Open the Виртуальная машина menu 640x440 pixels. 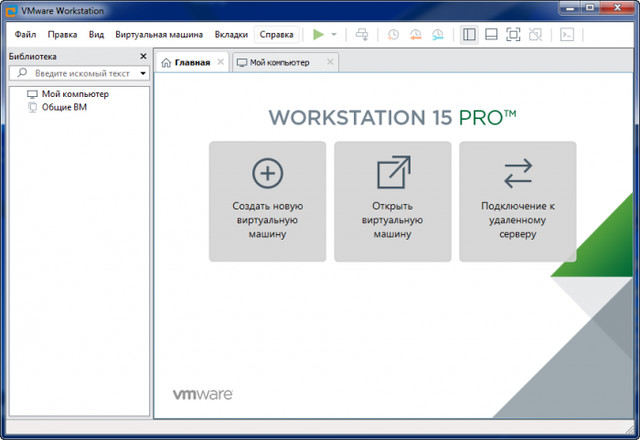click(x=159, y=34)
